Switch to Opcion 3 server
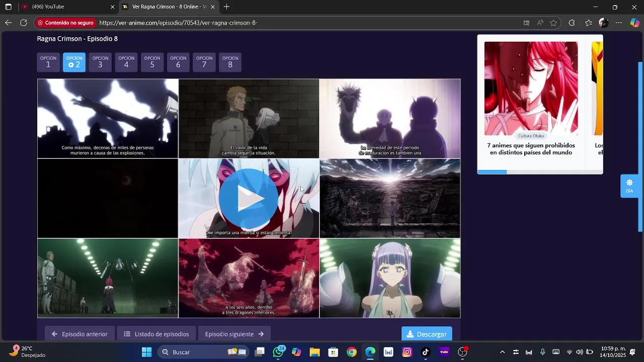 click(x=100, y=62)
